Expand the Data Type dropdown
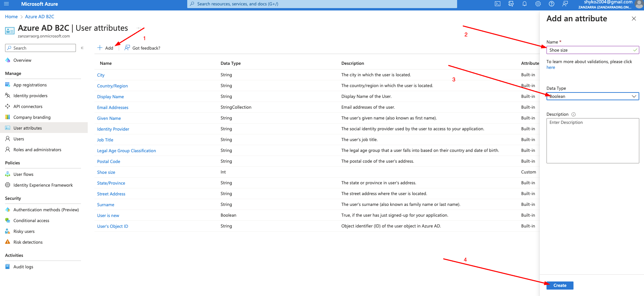The image size is (644, 296). click(593, 96)
